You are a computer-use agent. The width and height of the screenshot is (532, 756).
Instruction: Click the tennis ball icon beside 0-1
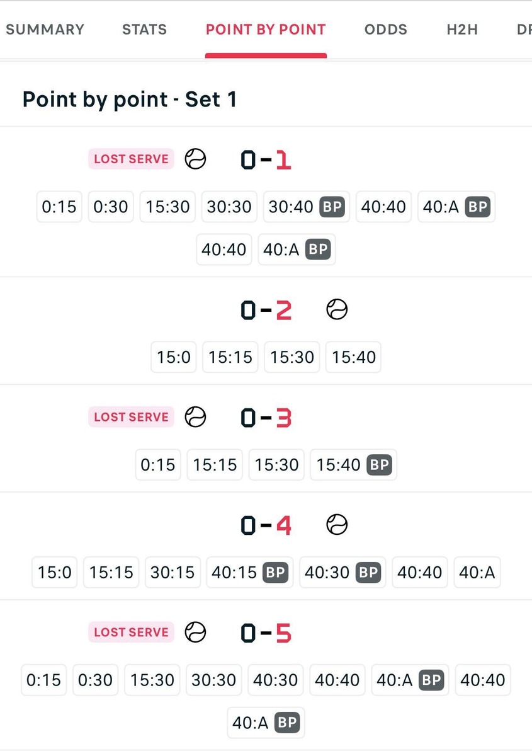(195, 159)
